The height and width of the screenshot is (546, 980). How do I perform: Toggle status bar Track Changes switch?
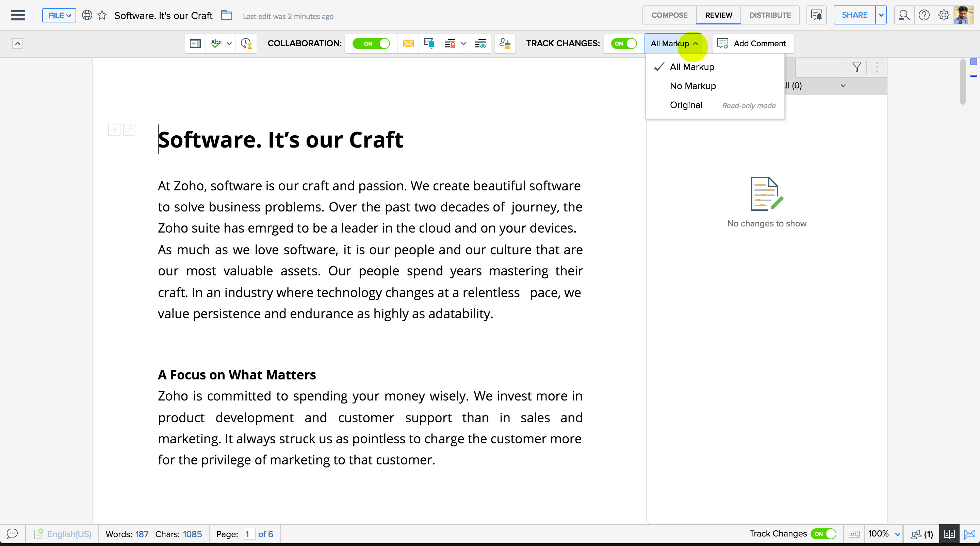tap(823, 533)
